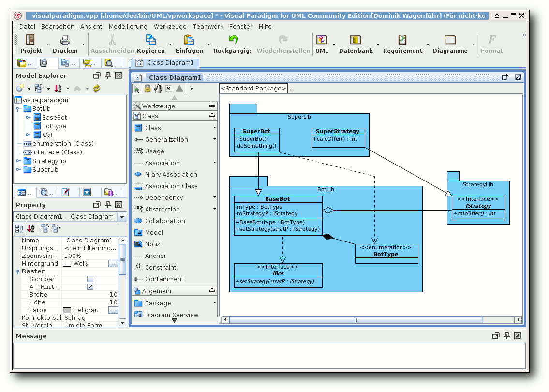Toggle alphabetical sort in Property panel
This screenshot has width=549, height=392.
pyautogui.click(x=31, y=228)
